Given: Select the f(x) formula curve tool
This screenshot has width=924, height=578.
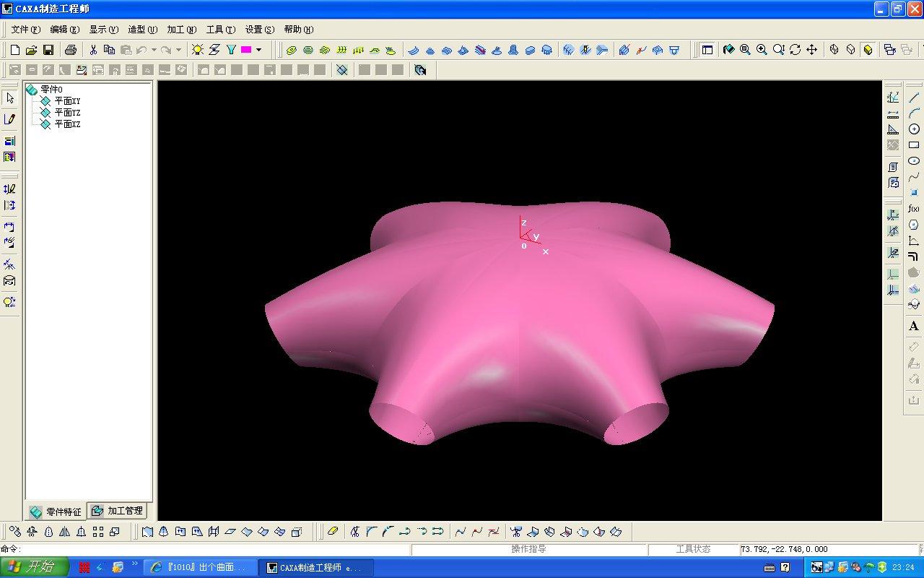Looking at the screenshot, I should point(914,209).
